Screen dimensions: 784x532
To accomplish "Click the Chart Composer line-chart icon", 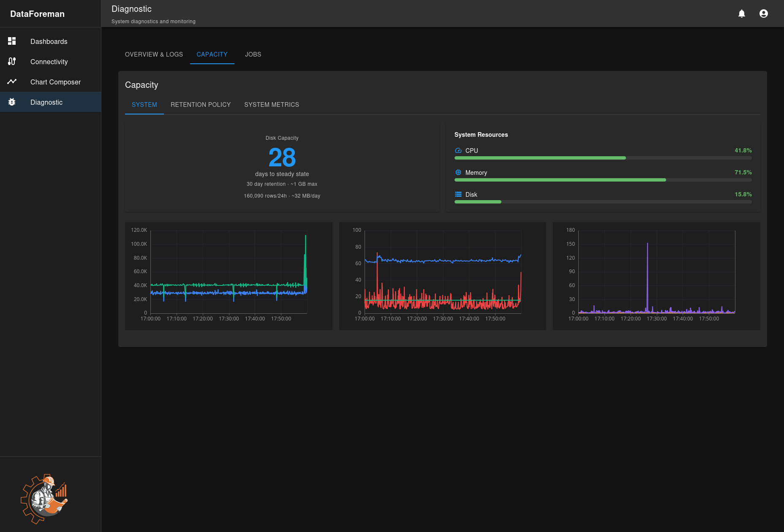I will [x=12, y=81].
